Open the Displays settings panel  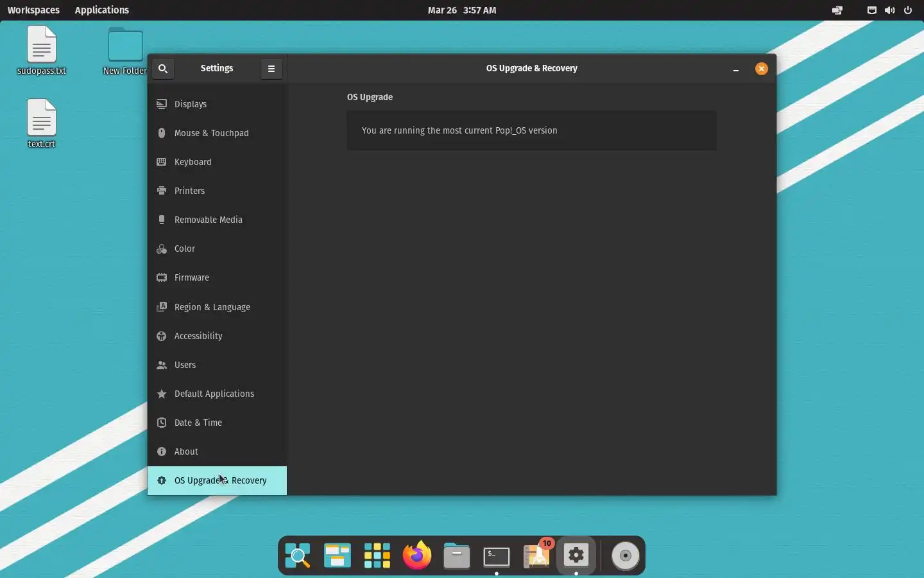point(218,104)
